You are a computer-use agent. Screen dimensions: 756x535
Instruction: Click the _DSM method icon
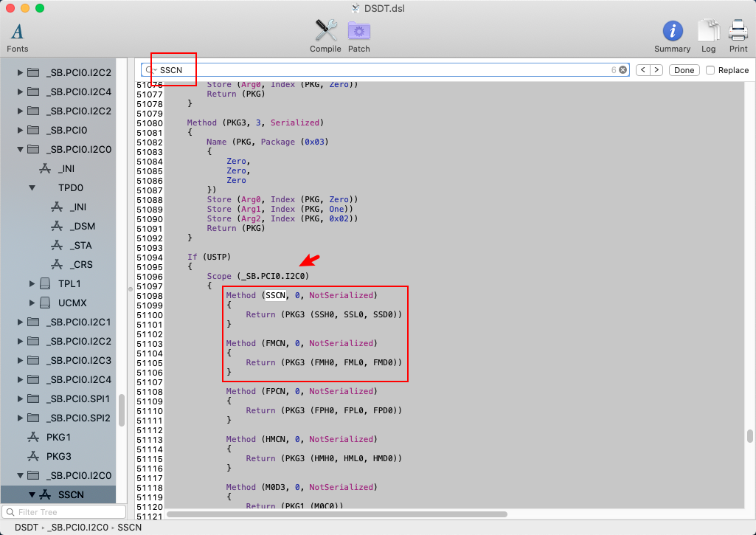click(57, 227)
